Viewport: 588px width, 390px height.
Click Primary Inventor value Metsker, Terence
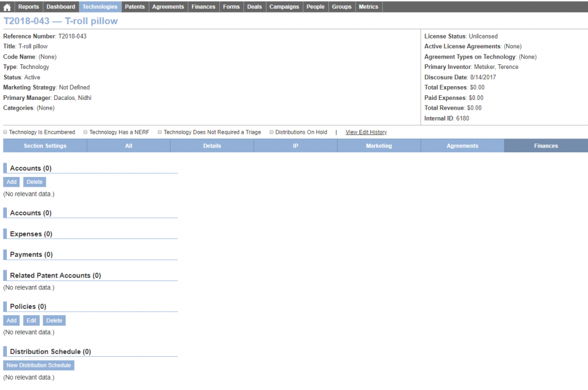(496, 67)
